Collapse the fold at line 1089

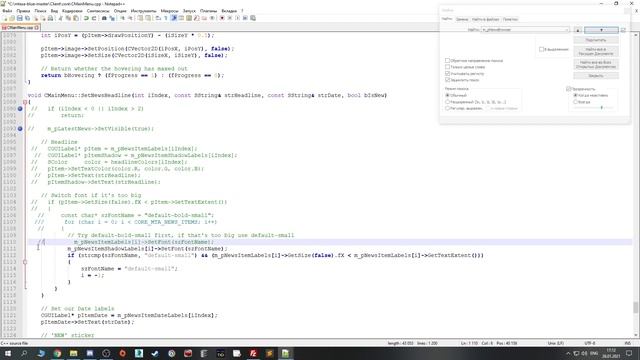(x=25, y=102)
